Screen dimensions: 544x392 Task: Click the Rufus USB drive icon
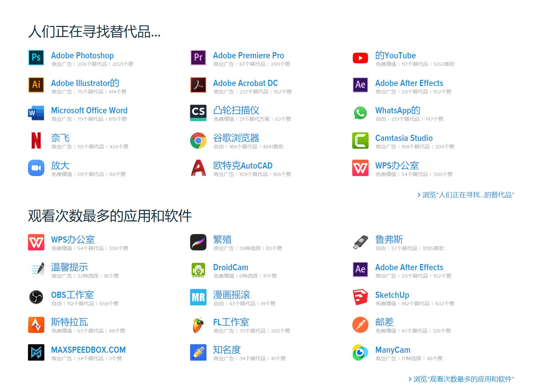tap(360, 242)
